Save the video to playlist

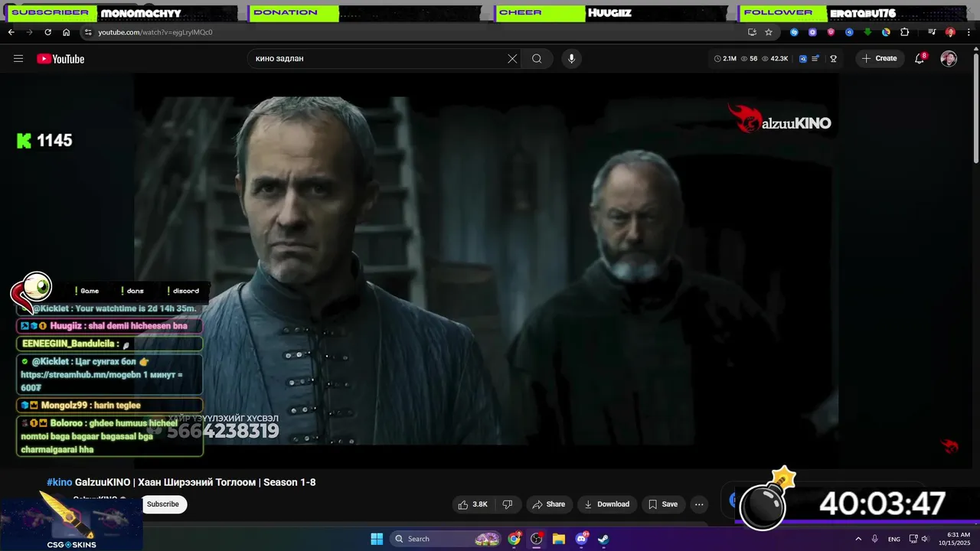[x=663, y=504]
